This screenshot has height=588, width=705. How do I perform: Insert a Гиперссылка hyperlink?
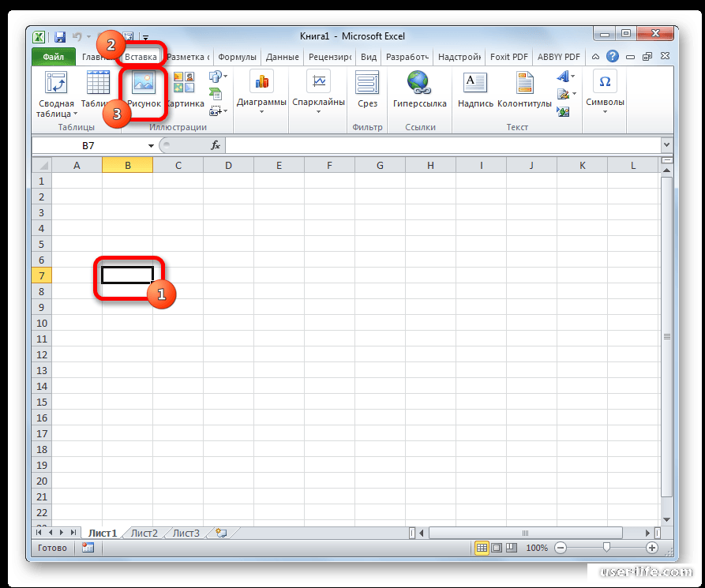click(419, 90)
